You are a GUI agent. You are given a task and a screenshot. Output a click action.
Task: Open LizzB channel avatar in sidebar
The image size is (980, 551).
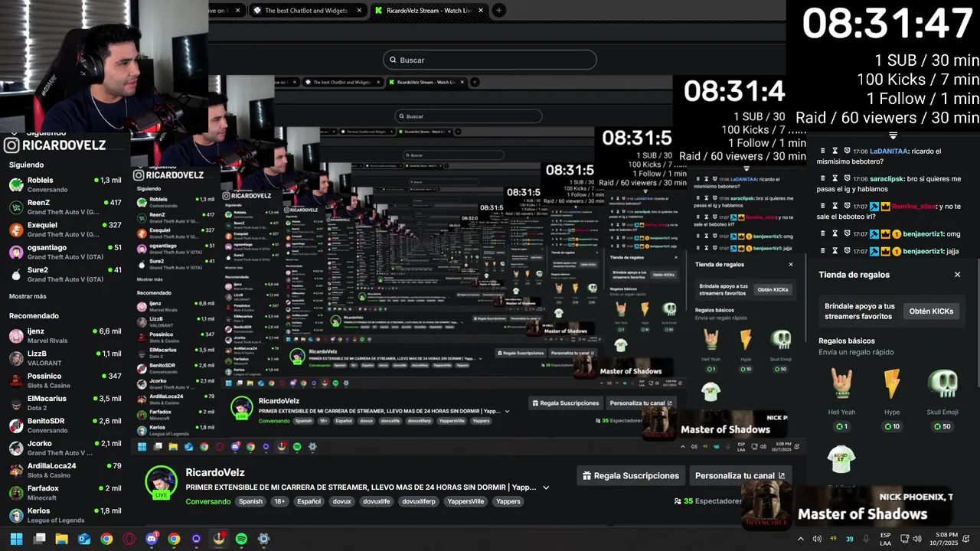[16, 358]
